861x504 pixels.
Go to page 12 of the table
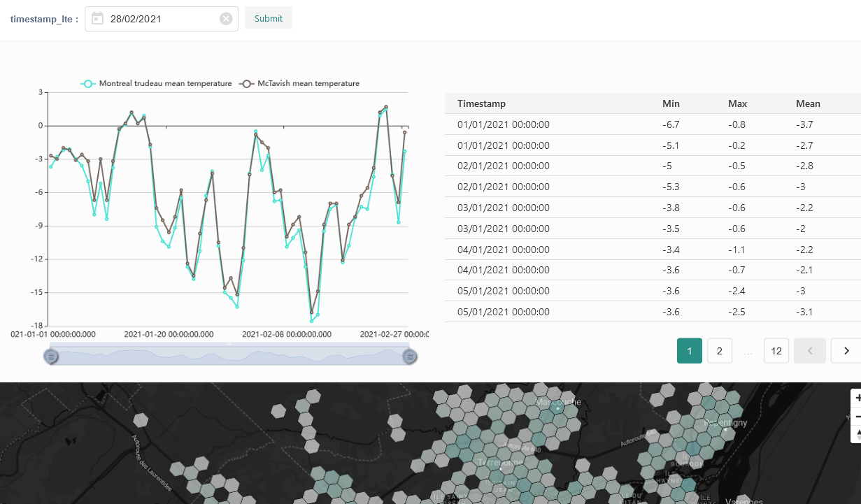tap(776, 351)
